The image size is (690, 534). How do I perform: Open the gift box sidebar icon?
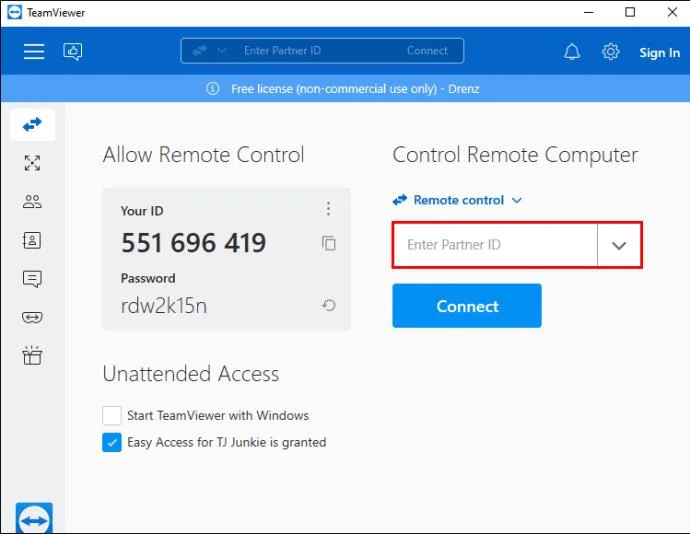(x=32, y=355)
